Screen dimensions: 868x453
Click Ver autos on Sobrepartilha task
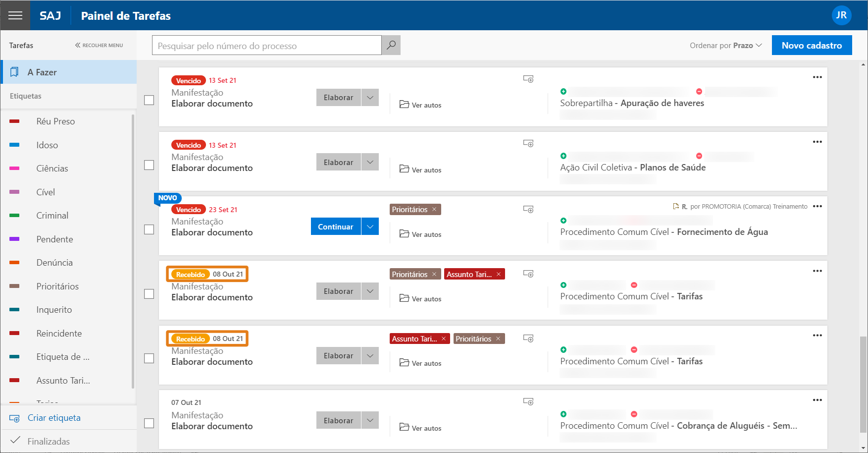420,105
